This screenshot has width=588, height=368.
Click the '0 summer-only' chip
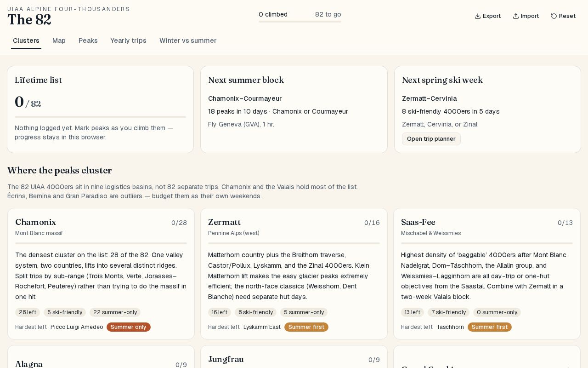[x=497, y=312]
